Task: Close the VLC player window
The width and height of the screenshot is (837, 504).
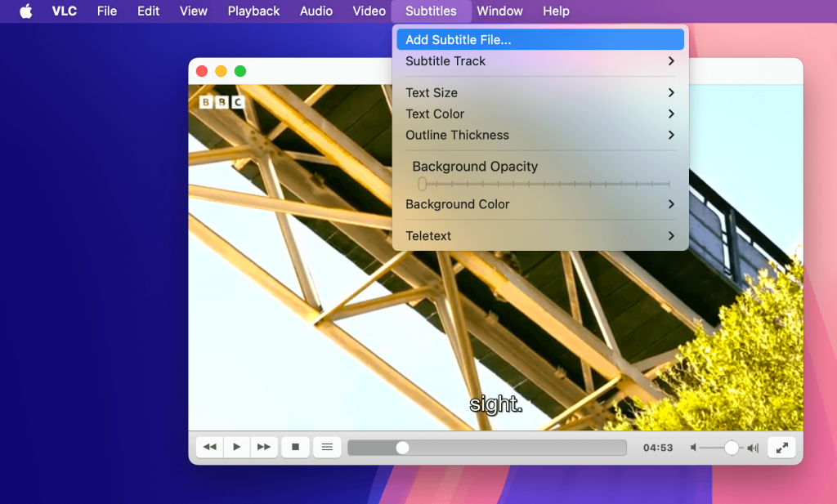Action: click(202, 71)
